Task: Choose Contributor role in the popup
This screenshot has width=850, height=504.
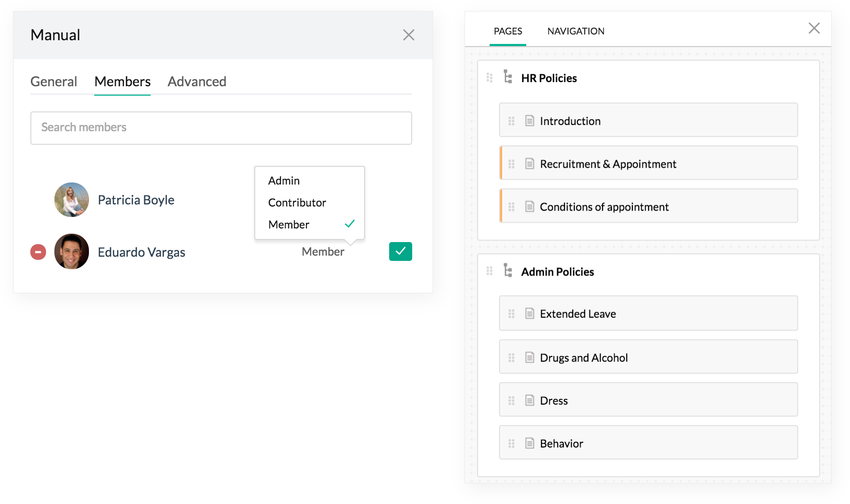Action: (297, 203)
